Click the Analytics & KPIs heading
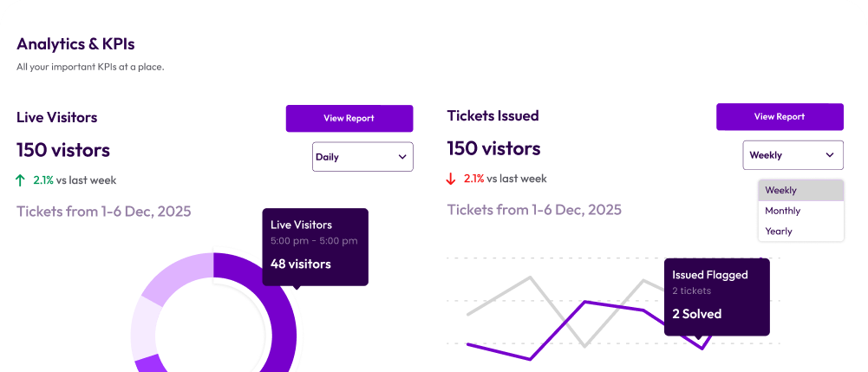Viewport: 868px width, 372px height. tap(75, 43)
